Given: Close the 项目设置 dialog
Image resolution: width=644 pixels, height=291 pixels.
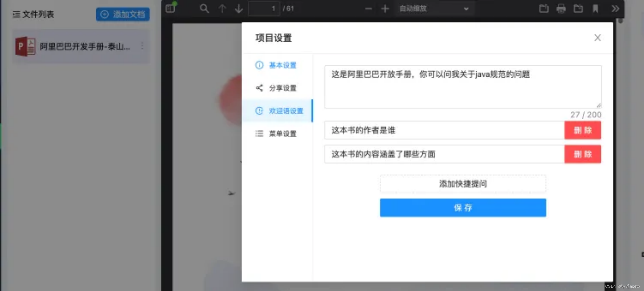Looking at the screenshot, I should [x=597, y=38].
